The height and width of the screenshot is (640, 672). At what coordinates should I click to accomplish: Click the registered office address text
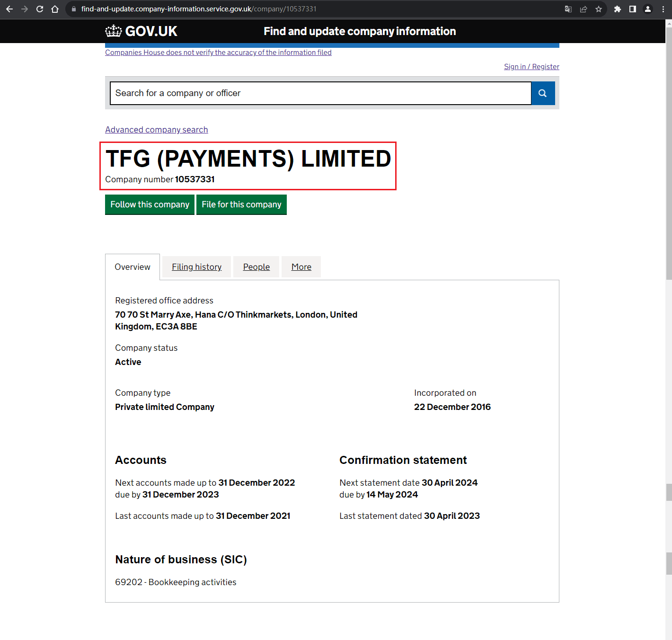coord(236,320)
